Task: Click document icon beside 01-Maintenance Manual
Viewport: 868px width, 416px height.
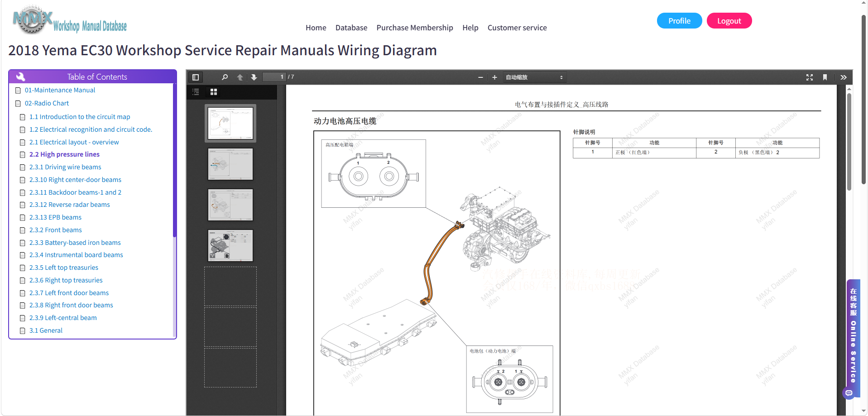Action: tap(18, 91)
